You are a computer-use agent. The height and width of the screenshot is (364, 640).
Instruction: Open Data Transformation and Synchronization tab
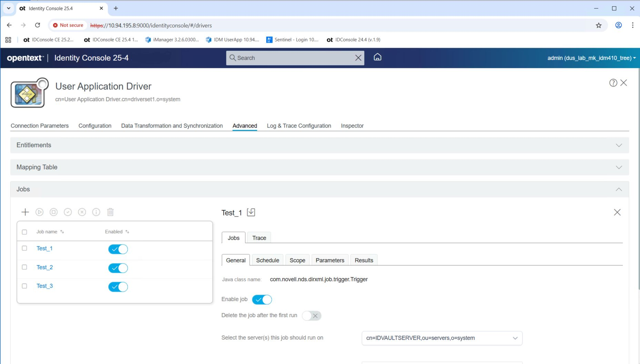172,126
